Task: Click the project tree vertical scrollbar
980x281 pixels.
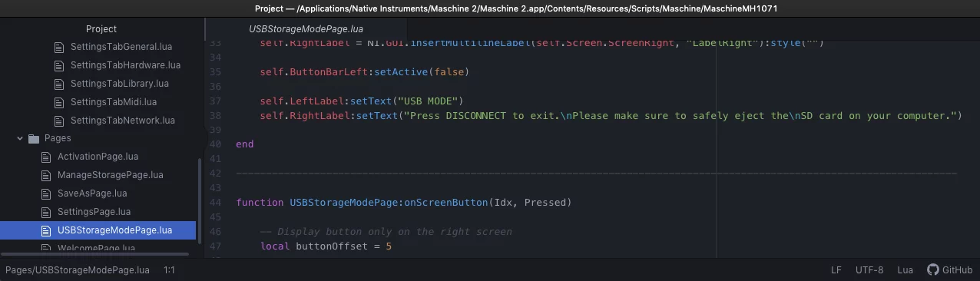Action: tap(200, 201)
